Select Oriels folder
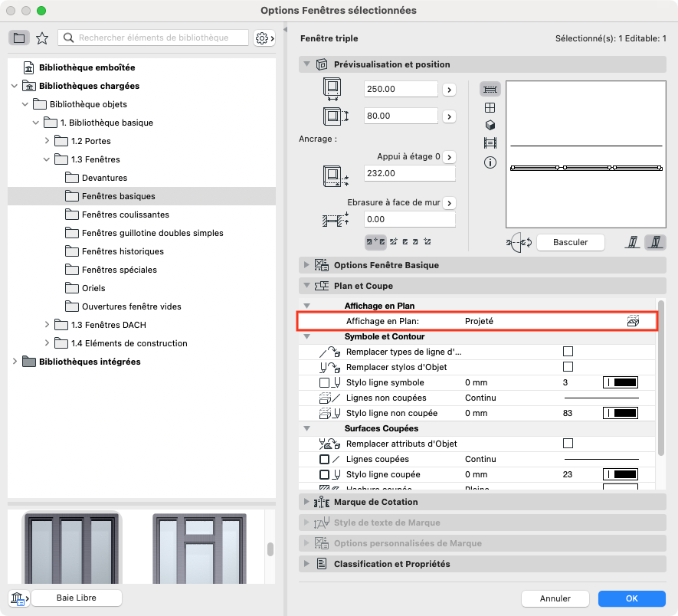This screenshot has height=616, width=678. click(142, 288)
